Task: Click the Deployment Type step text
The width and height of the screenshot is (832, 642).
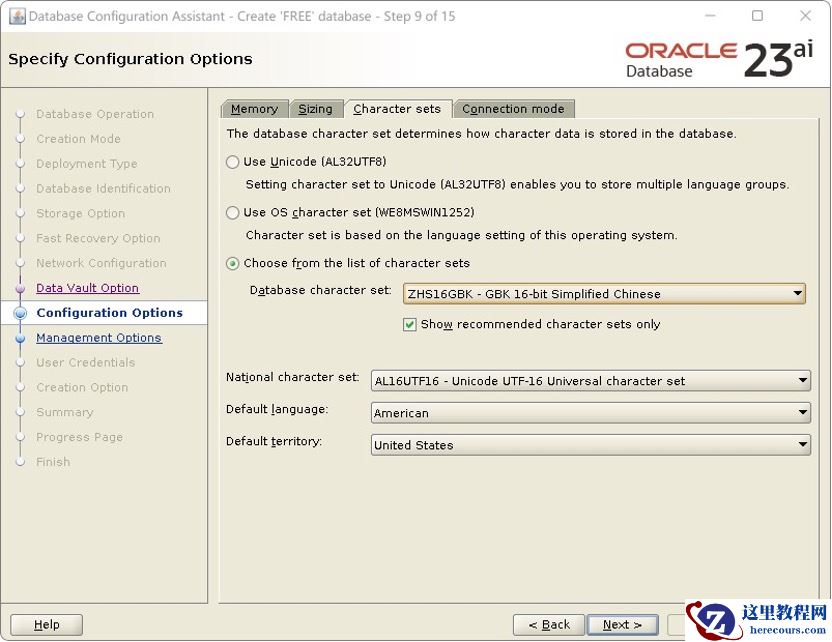Action: pos(86,163)
